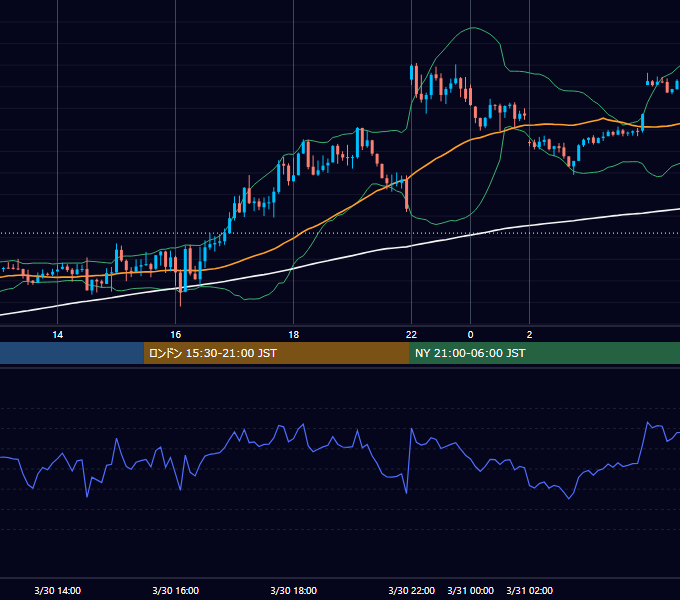Click the 0 time axis label
Image resolution: width=680 pixels, height=600 pixels.
coord(471,335)
